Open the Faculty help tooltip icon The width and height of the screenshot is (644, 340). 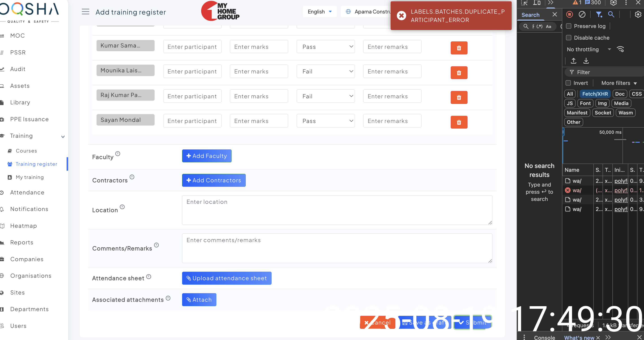[118, 153]
